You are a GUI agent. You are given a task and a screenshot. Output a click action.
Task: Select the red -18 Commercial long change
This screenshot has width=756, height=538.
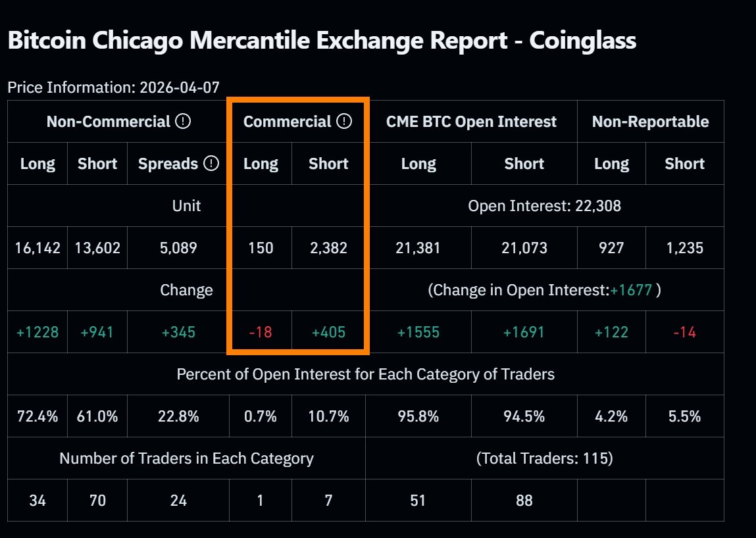tap(261, 332)
